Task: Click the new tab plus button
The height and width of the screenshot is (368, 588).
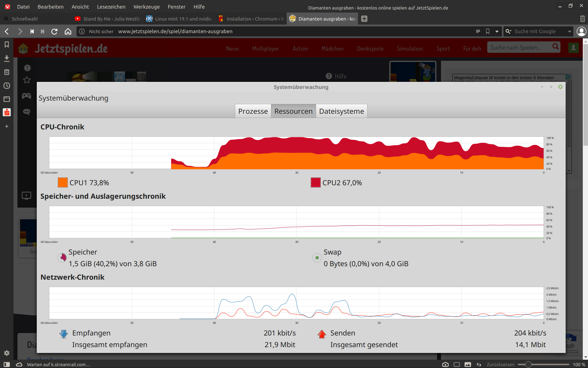Action: (364, 19)
